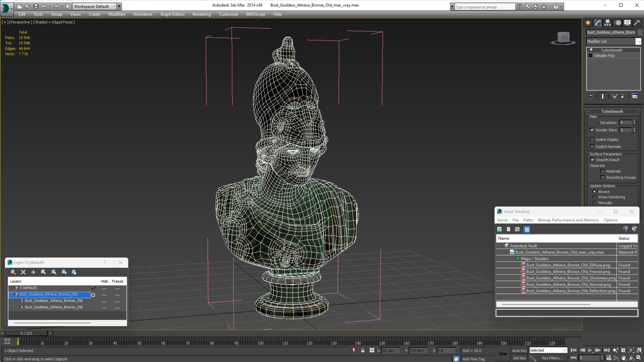Open the Hierarchy command panel tab
The width and height of the screenshot is (644, 362).
coord(607,23)
